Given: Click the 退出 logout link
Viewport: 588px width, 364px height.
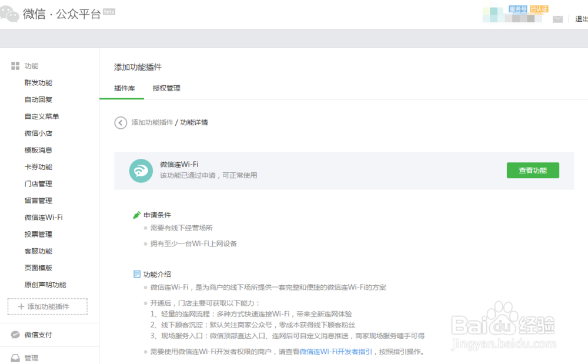Looking at the screenshot, I should (x=582, y=19).
